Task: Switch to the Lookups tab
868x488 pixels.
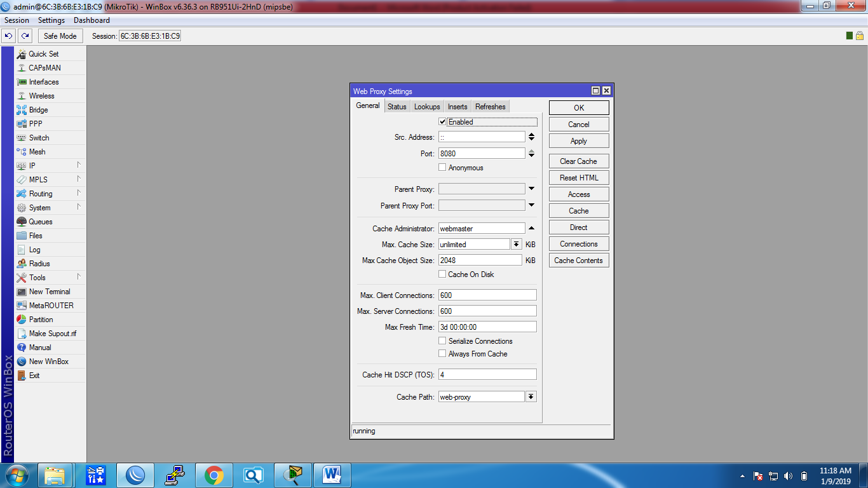Action: point(427,107)
